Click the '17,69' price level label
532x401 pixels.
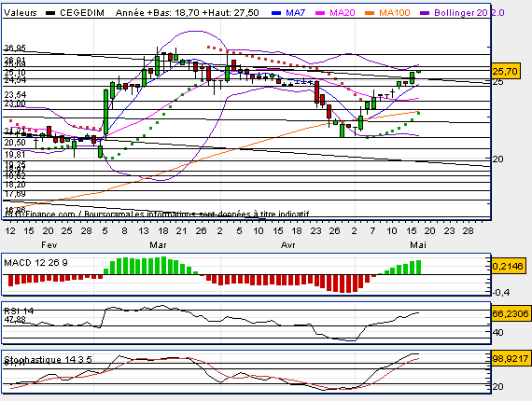click(x=15, y=194)
